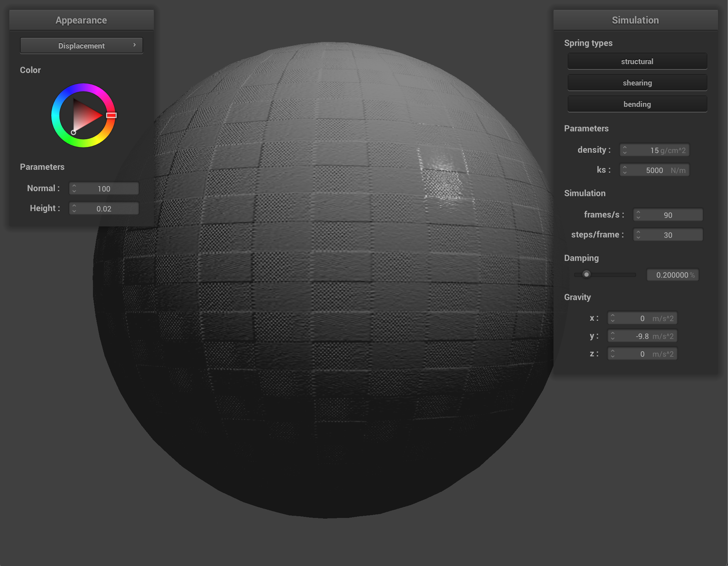Click the density field stepper arrows
Viewport: 728px width, 566px height.
pyautogui.click(x=625, y=150)
